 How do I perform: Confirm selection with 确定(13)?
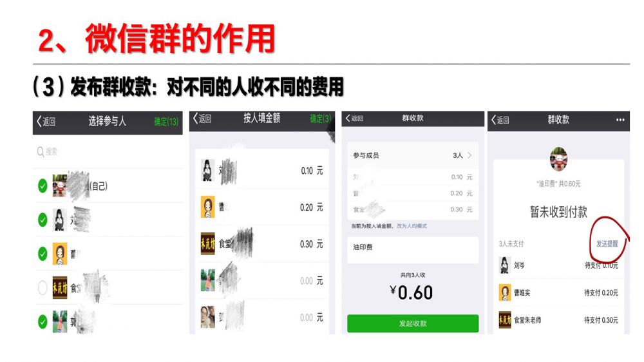point(166,122)
